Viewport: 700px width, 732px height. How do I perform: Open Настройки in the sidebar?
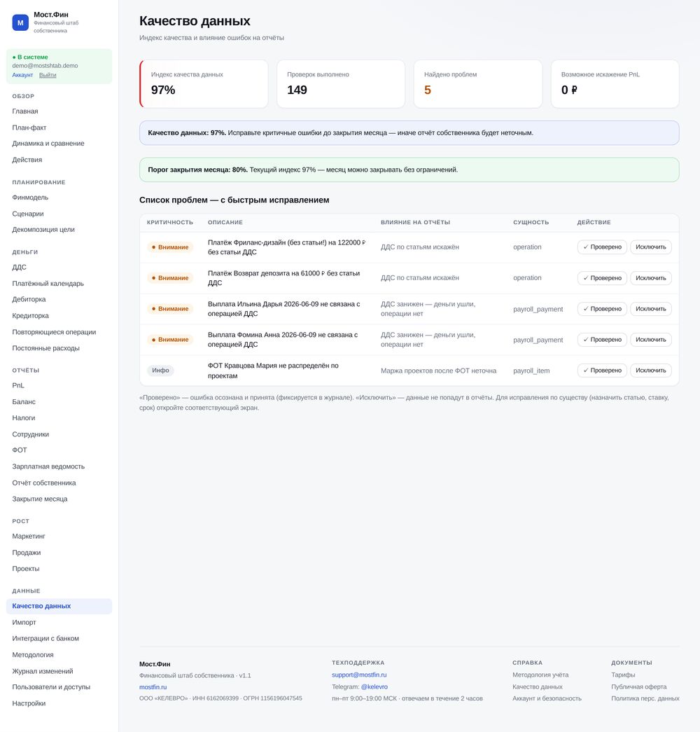click(x=29, y=703)
